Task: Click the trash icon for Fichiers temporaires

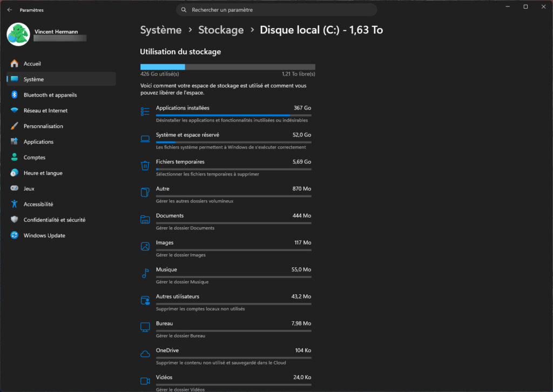Action: click(145, 165)
